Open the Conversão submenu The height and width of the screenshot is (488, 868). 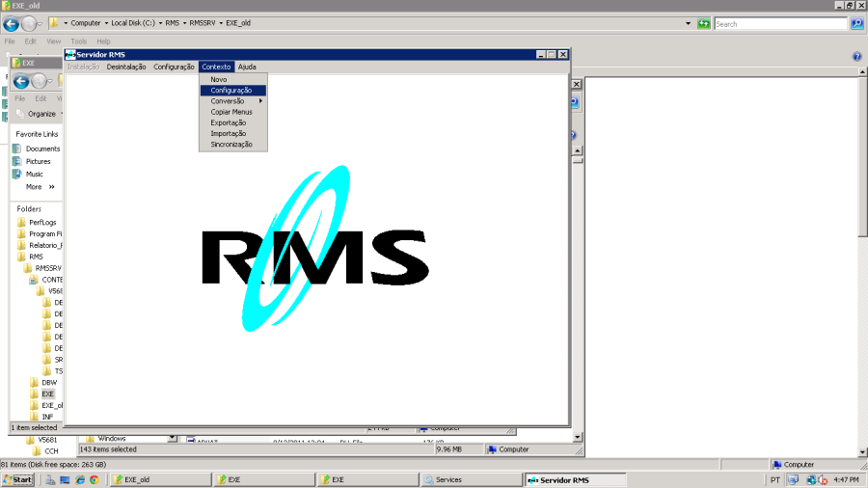coord(233,101)
